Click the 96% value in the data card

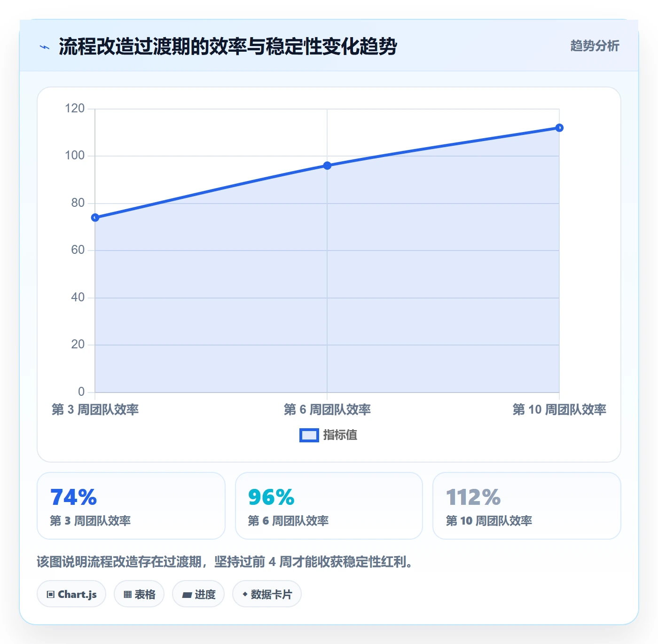click(271, 497)
